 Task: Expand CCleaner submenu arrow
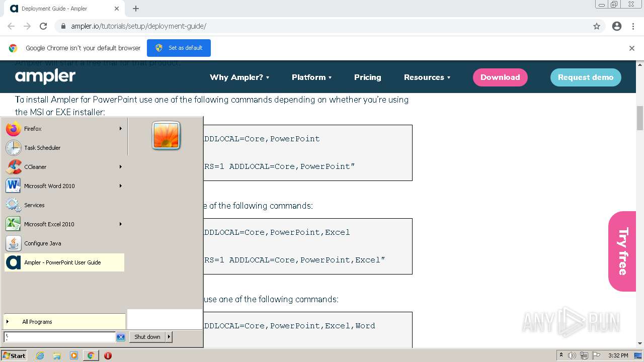[x=121, y=167]
